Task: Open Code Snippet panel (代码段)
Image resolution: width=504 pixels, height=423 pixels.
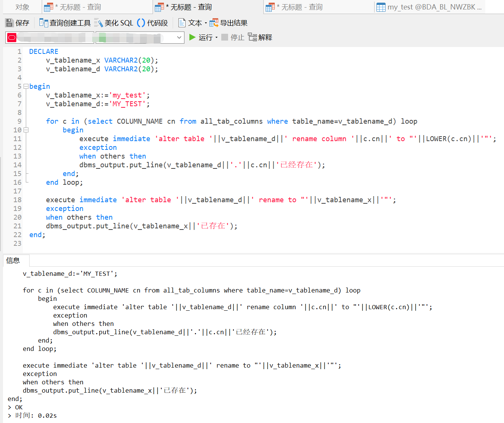Action: click(x=152, y=23)
